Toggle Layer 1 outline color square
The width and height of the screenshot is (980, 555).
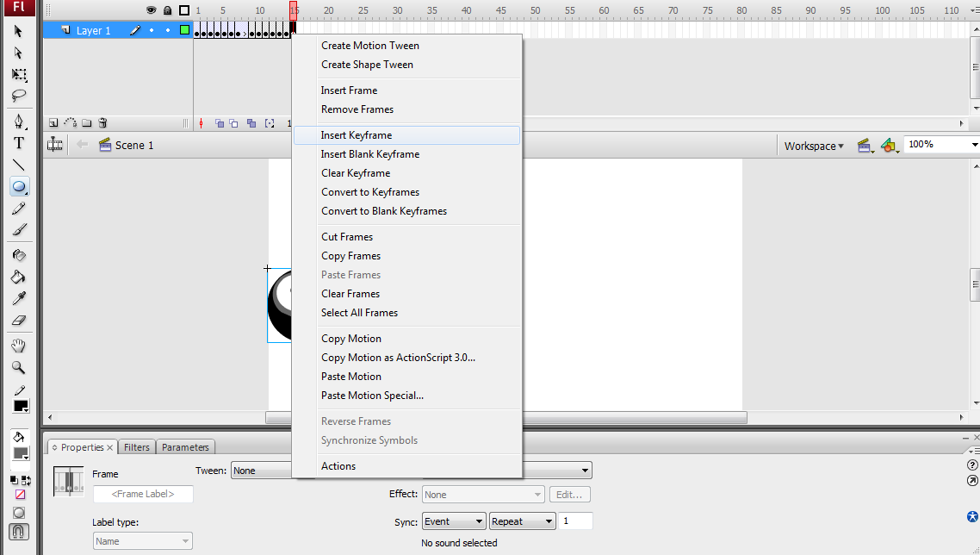click(183, 30)
